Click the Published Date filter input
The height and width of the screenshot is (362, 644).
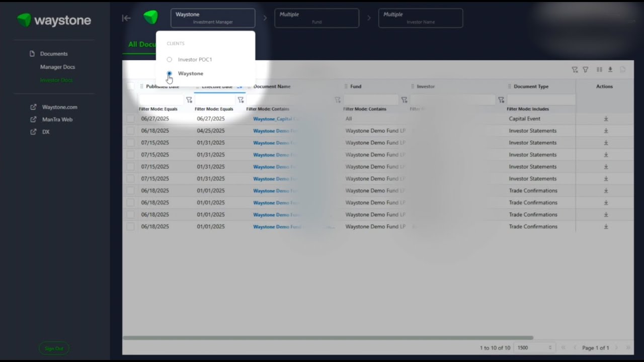[161, 100]
